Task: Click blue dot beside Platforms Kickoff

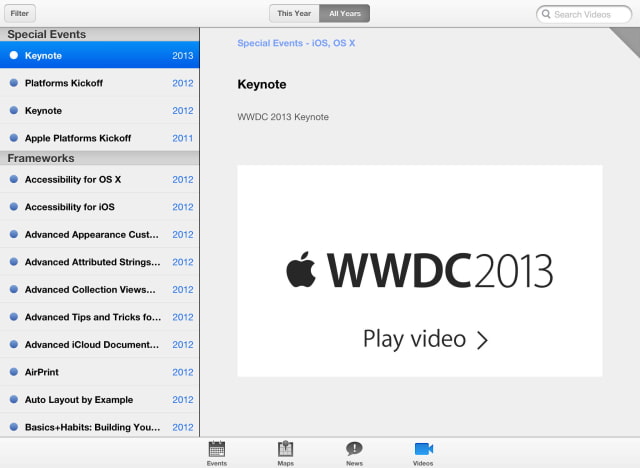Action: [14, 83]
